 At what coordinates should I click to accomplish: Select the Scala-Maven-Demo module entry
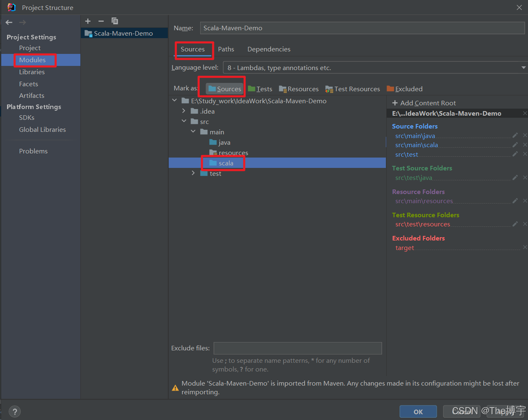(x=124, y=34)
